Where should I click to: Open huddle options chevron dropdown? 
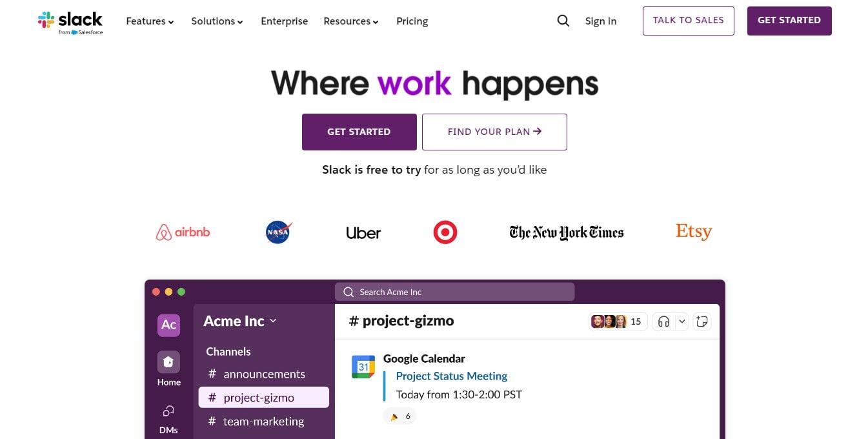point(682,322)
